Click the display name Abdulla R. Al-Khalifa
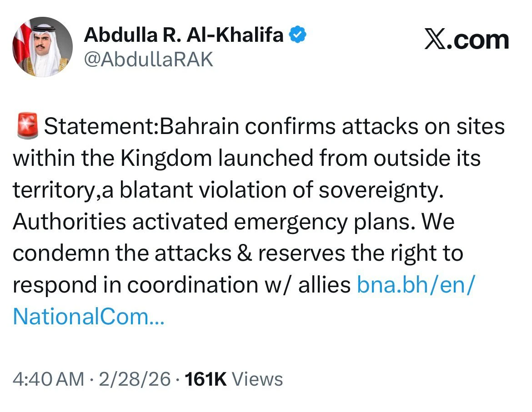The image size is (532, 412). pos(184,35)
